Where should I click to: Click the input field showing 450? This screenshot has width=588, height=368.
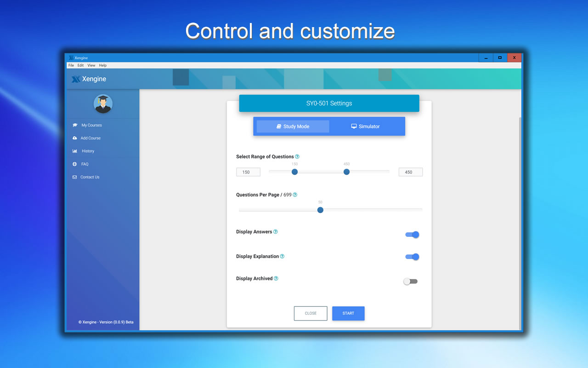410,172
